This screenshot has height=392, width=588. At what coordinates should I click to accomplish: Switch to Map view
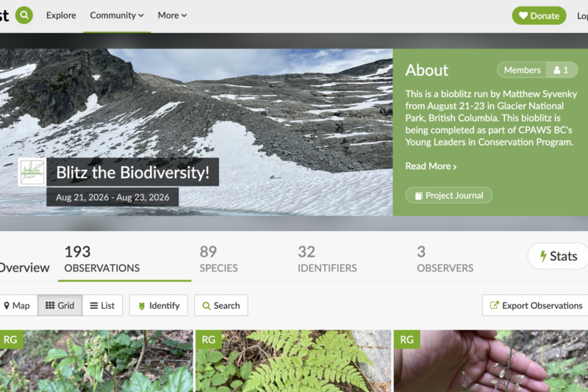click(17, 305)
